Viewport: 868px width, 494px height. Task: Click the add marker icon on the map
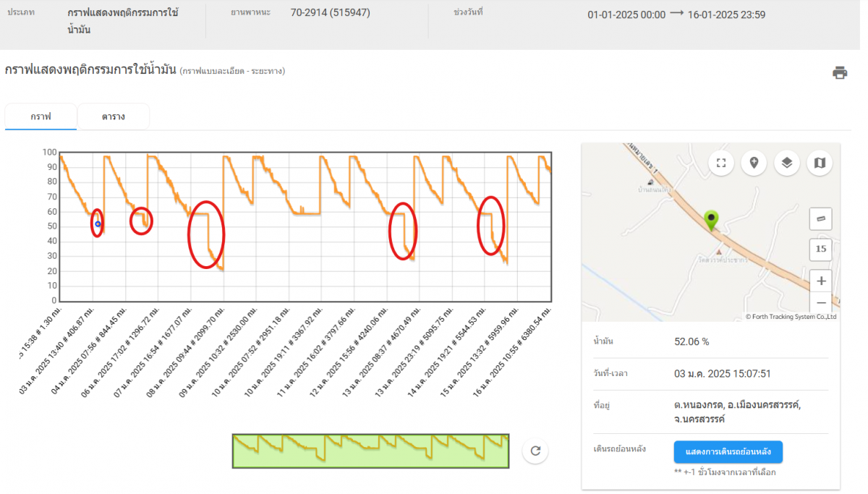pyautogui.click(x=754, y=163)
